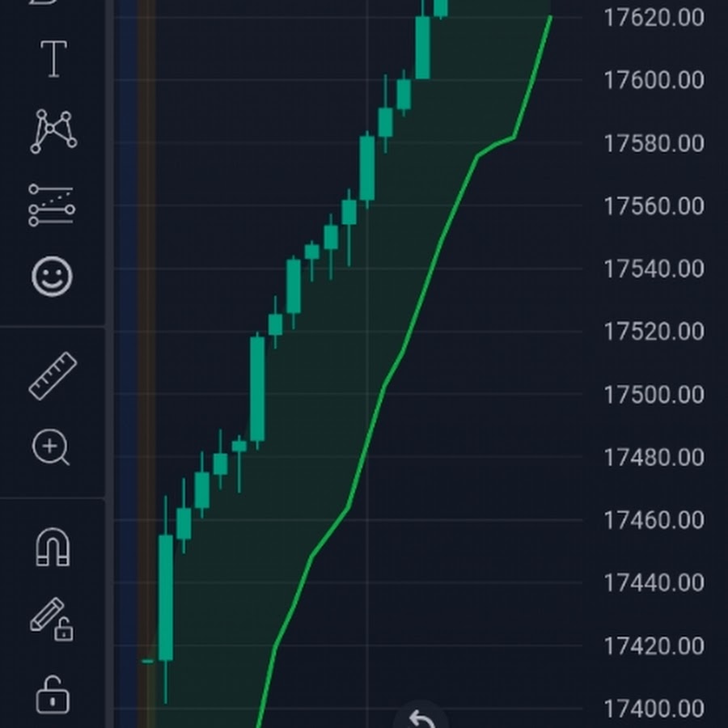Viewport: 728px width, 728px height.
Task: Toggle Magnet mode on
Action: pos(53,546)
